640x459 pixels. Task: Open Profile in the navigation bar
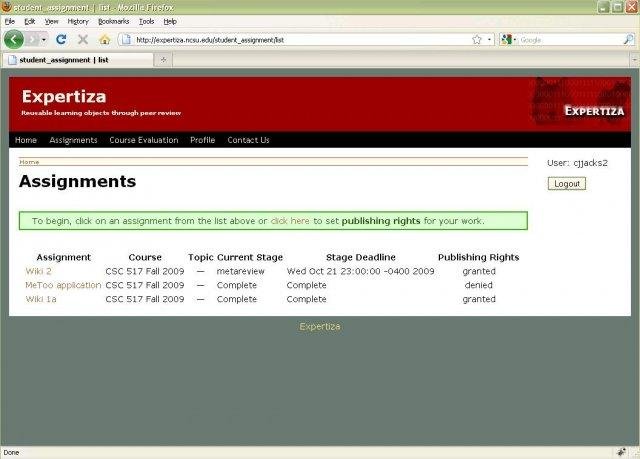[202, 140]
